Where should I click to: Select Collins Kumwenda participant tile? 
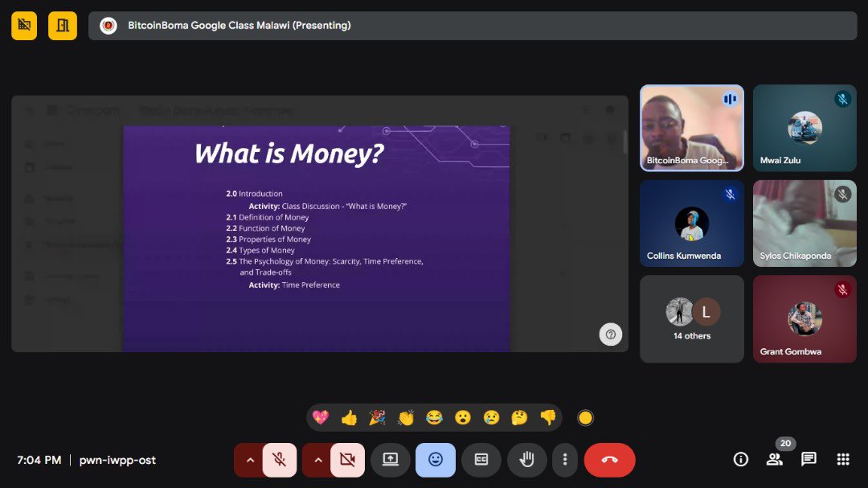[692, 223]
